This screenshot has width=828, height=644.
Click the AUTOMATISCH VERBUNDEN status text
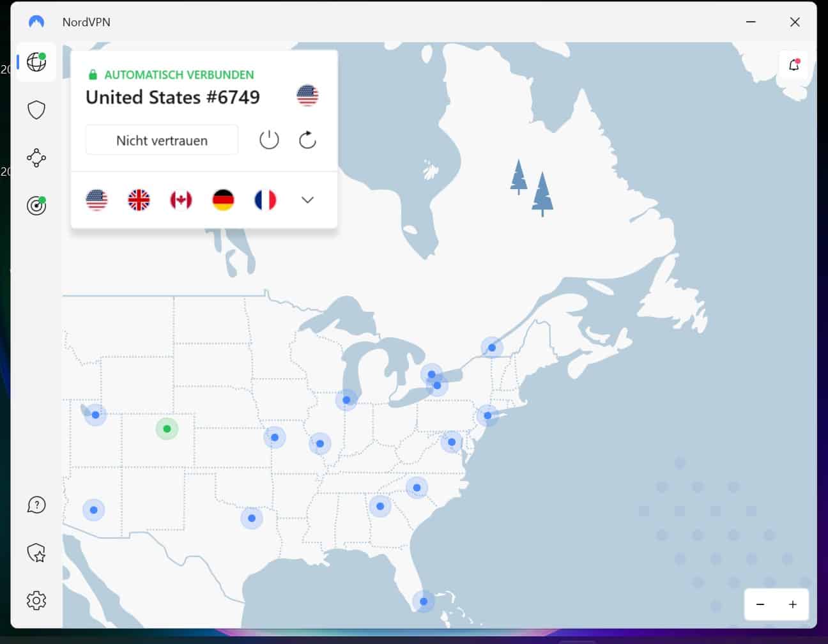pyautogui.click(x=179, y=75)
